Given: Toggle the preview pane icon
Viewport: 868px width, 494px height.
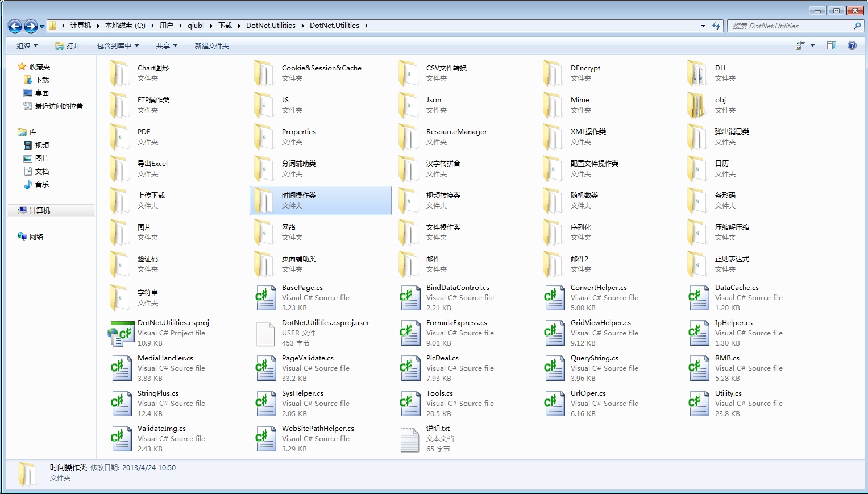Looking at the screenshot, I should pos(831,45).
